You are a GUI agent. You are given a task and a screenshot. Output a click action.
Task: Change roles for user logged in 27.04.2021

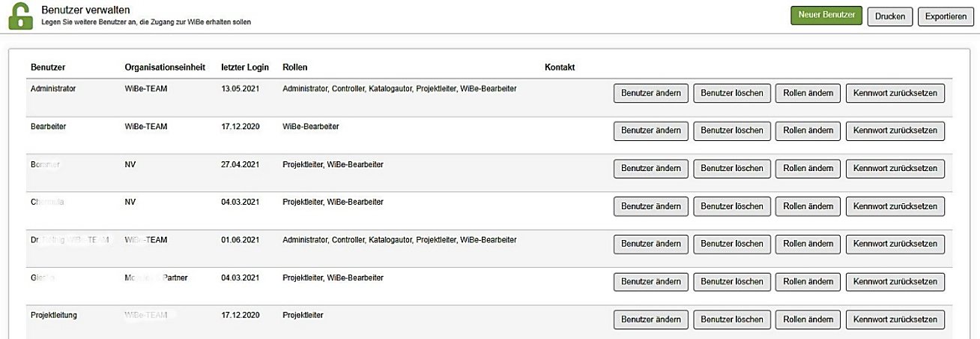pyautogui.click(x=807, y=169)
